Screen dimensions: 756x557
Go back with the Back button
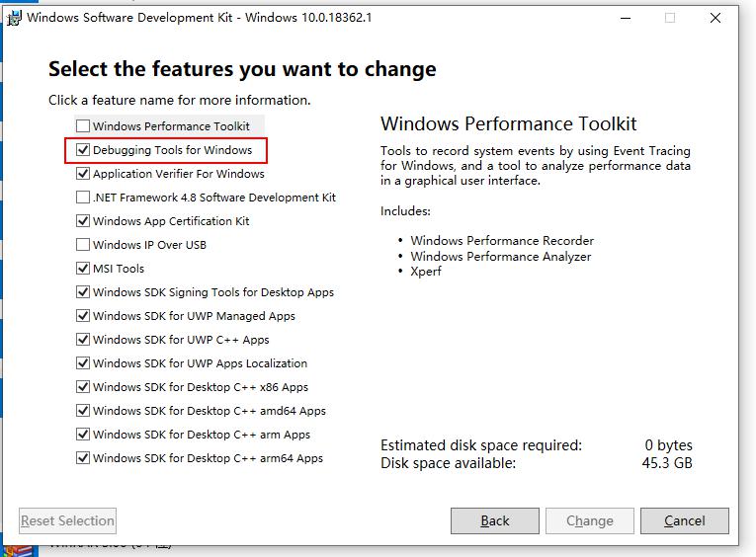pos(495,520)
